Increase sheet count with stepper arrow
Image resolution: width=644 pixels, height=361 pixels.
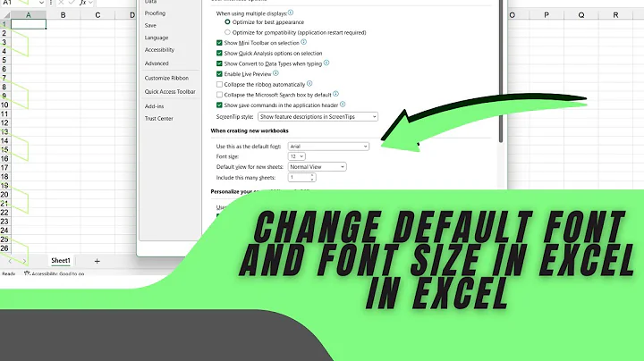point(312,175)
